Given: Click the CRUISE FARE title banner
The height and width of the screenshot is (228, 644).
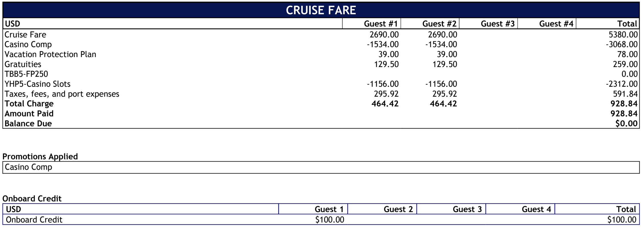Looking at the screenshot, I should click(x=321, y=10).
